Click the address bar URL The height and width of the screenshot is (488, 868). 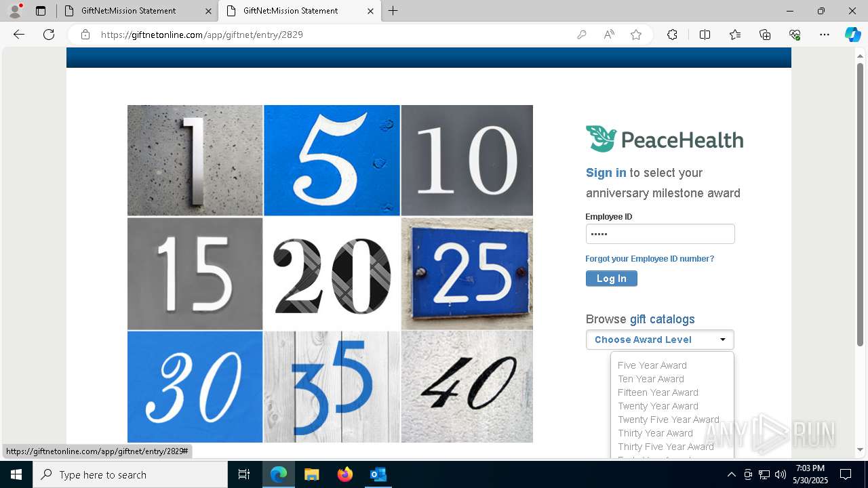(202, 35)
